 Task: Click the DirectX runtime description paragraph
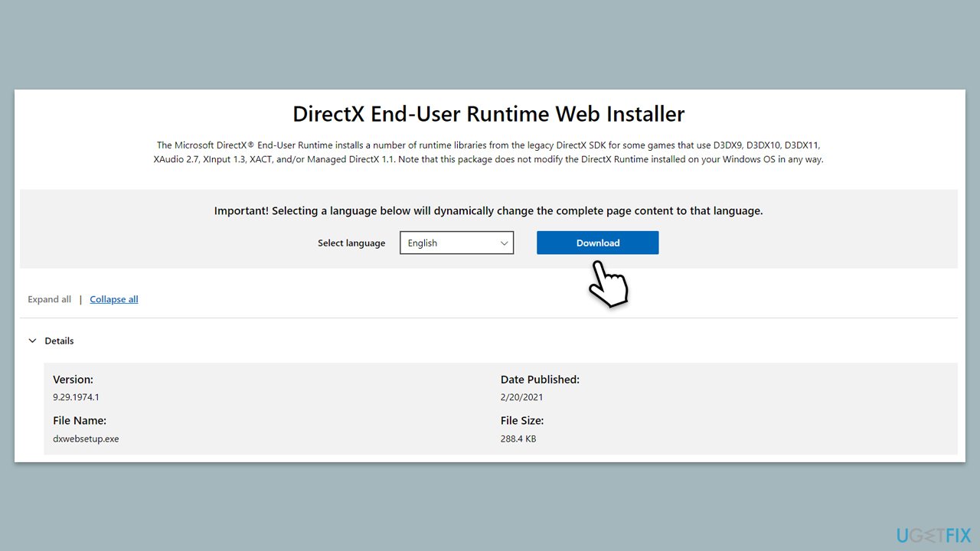[x=488, y=152]
